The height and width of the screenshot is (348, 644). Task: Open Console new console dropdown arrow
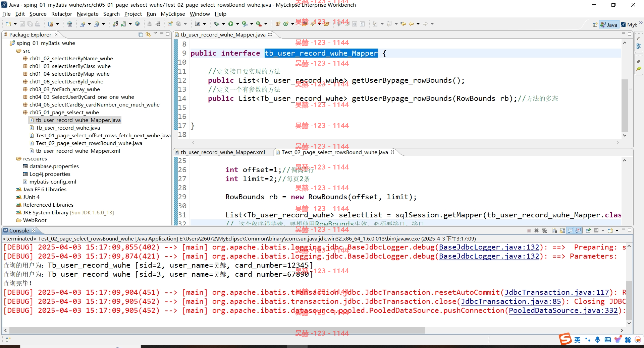point(617,230)
